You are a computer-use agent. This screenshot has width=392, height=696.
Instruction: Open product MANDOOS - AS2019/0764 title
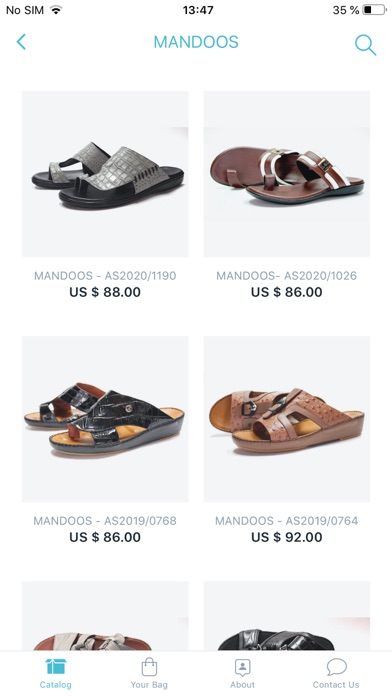(286, 521)
